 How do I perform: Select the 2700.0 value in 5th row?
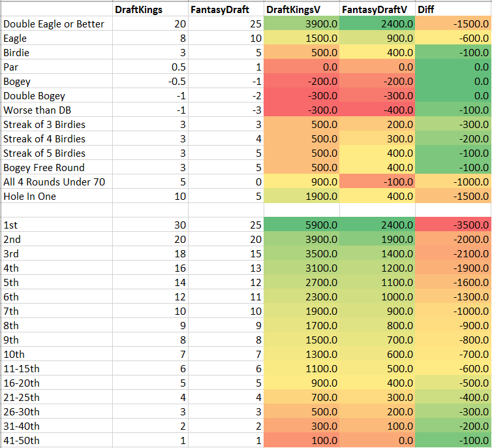click(301, 283)
